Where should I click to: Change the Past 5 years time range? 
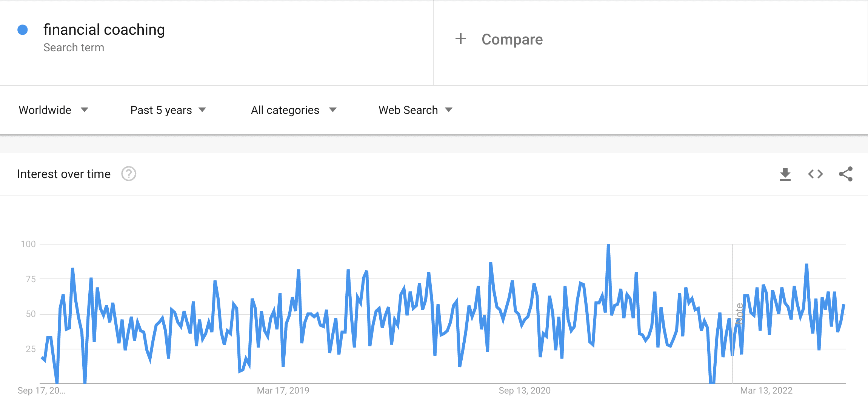[x=168, y=110]
